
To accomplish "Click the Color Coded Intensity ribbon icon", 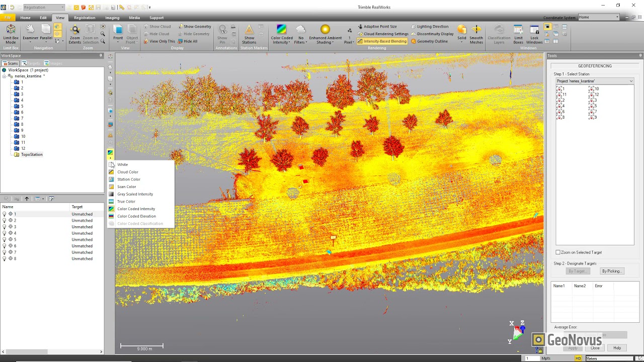I will click(282, 34).
